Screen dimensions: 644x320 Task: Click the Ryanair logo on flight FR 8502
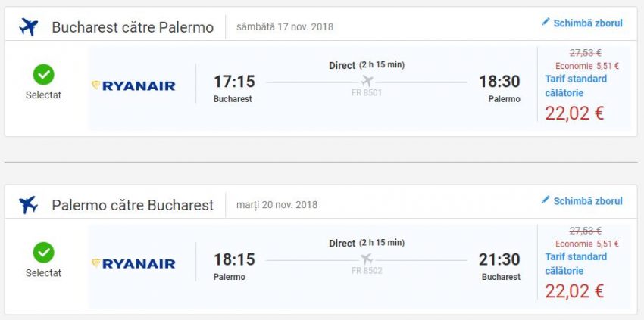(x=133, y=263)
